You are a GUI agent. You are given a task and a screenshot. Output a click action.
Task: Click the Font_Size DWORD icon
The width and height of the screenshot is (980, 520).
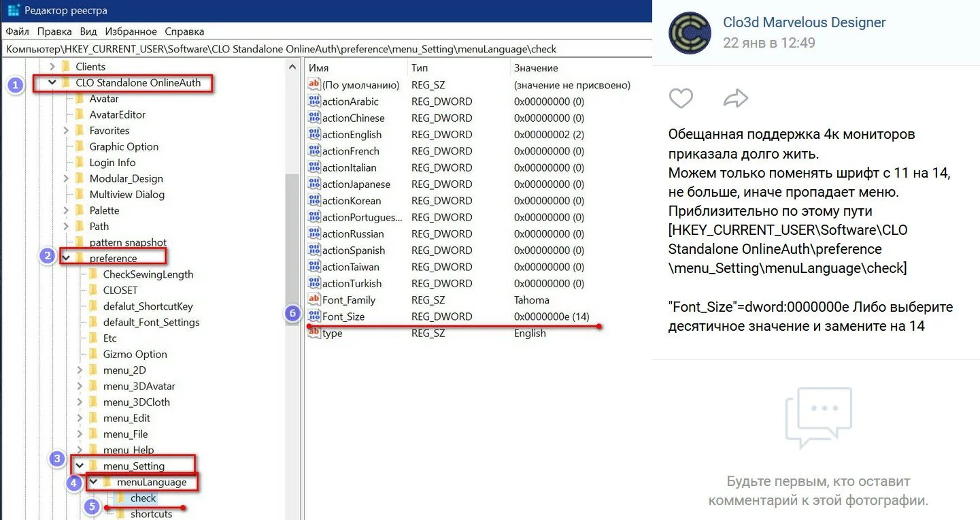[314, 316]
